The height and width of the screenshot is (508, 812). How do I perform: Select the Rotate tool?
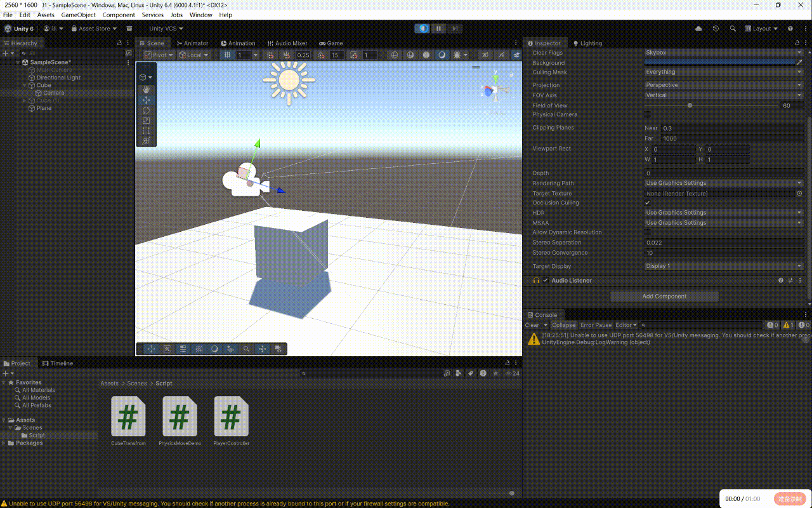coord(146,110)
